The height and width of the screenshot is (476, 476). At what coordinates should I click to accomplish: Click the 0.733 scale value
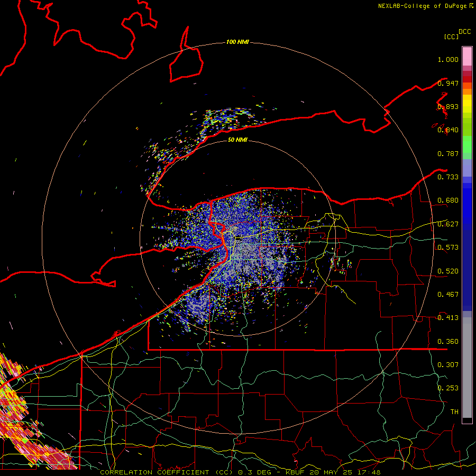[x=448, y=177]
